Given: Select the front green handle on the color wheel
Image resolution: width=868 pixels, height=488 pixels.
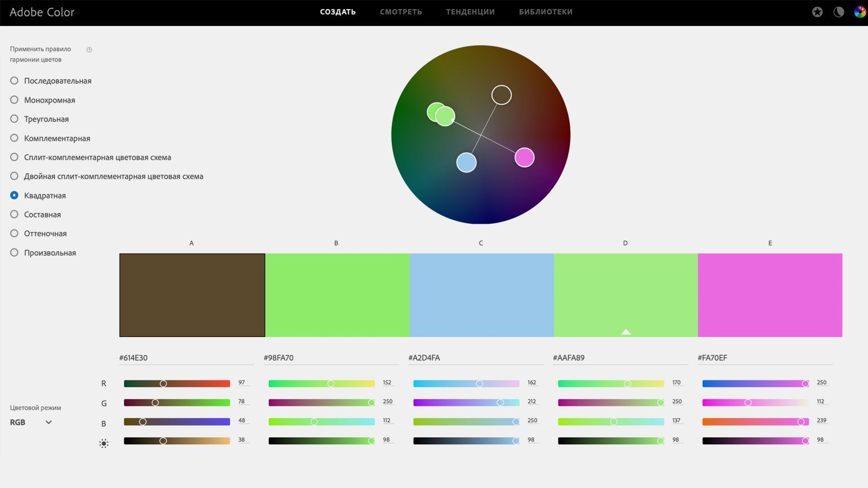Looking at the screenshot, I should (x=445, y=116).
